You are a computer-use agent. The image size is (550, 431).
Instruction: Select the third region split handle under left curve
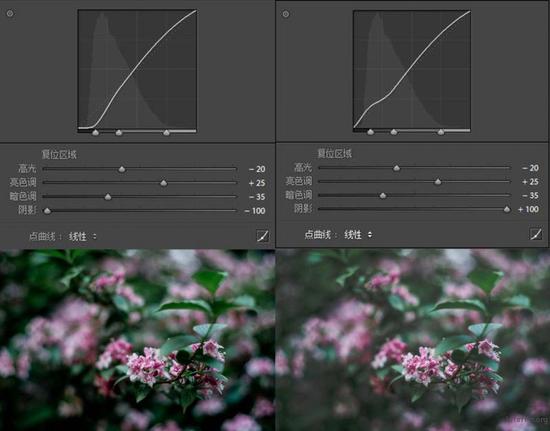coord(167,133)
